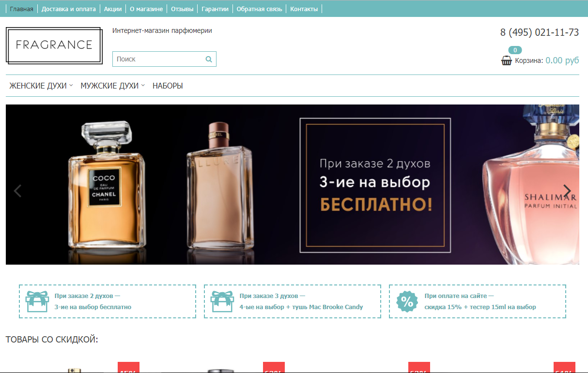
Task: Click gift icon for 3 perfumes offer
Action: point(222,301)
